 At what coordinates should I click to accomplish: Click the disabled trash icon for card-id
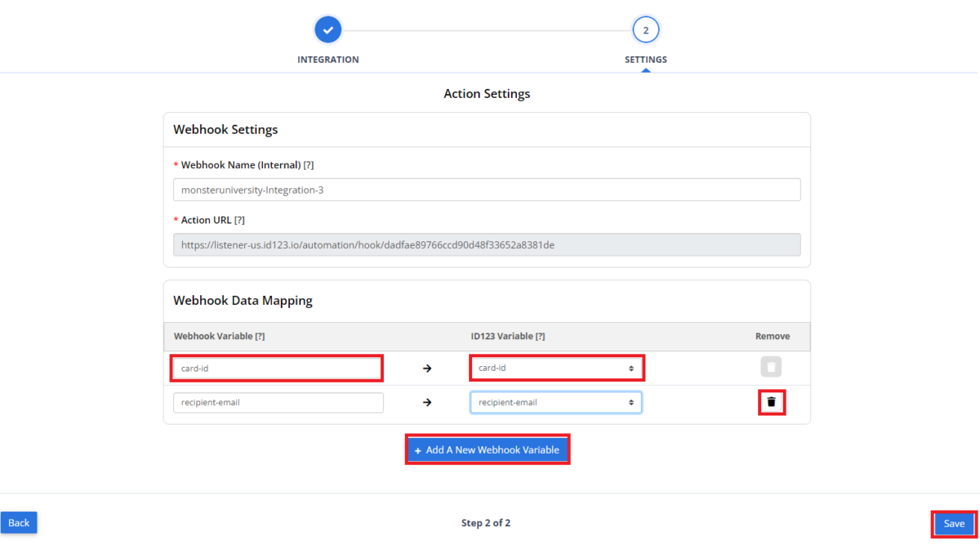(x=771, y=366)
